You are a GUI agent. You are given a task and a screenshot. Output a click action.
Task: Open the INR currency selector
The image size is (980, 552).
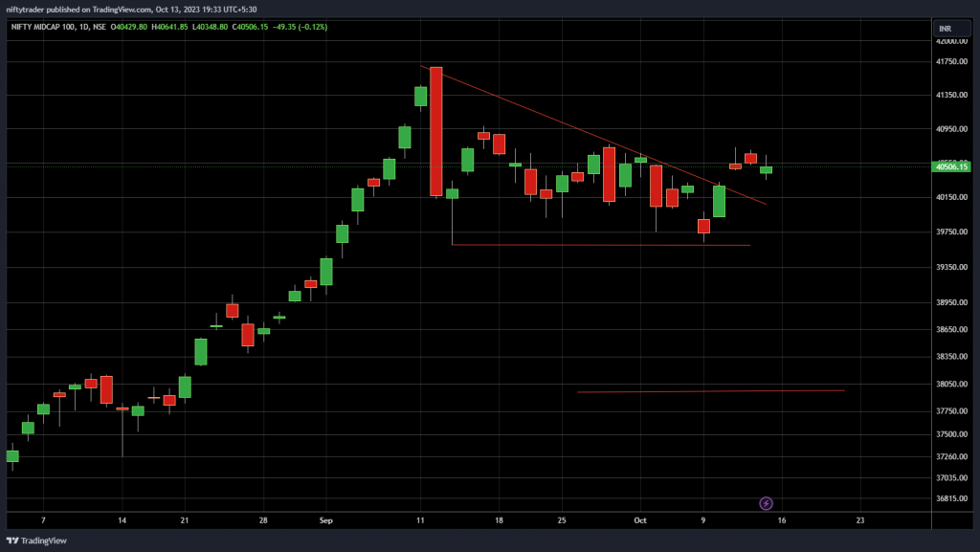pos(952,29)
